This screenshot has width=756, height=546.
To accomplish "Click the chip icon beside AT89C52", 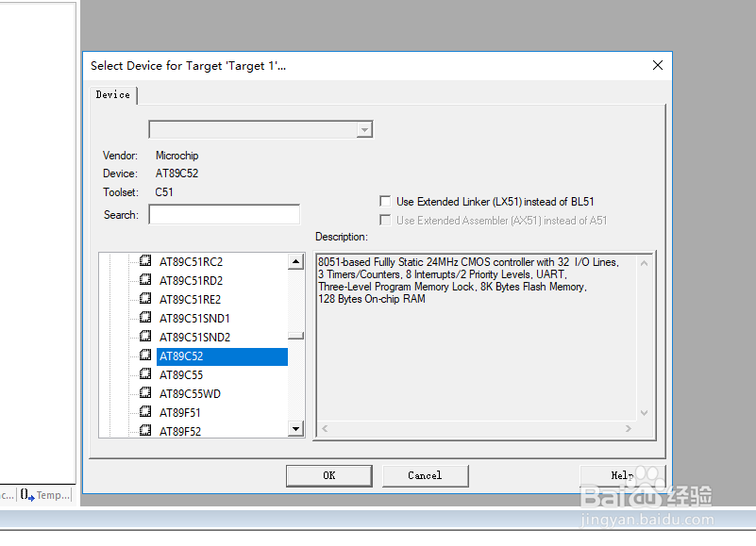I will coord(145,356).
